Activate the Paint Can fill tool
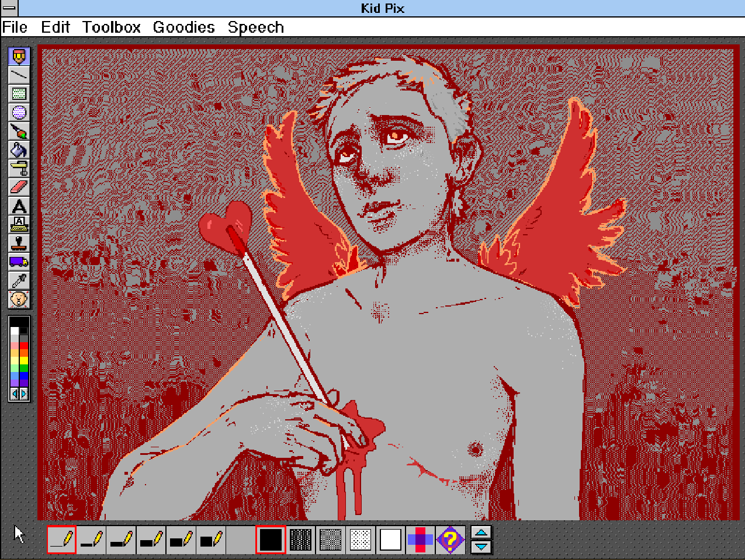This screenshot has width=745, height=560. [x=19, y=150]
